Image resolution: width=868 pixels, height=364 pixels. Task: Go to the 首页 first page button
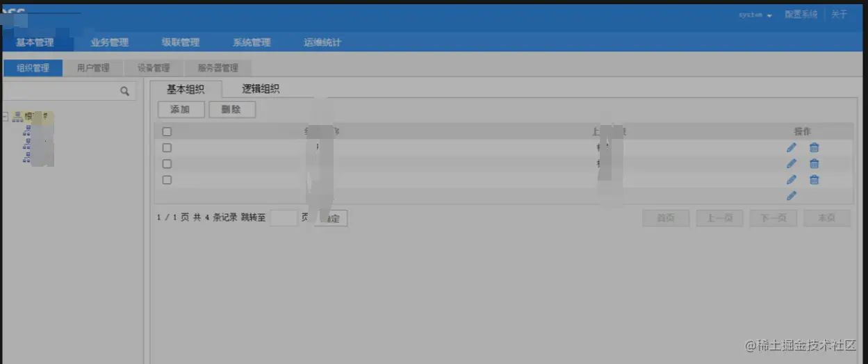(666, 218)
